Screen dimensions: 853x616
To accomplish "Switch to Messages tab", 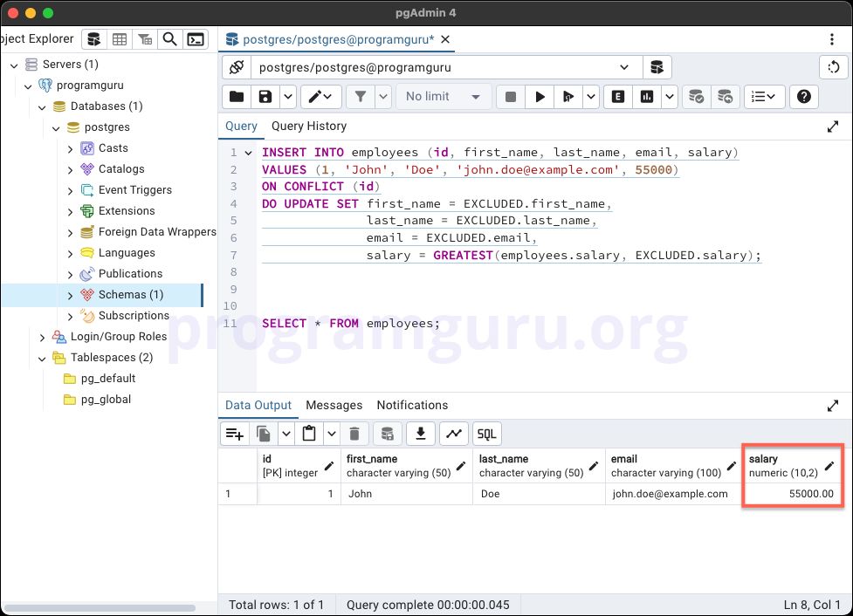I will click(x=334, y=405).
